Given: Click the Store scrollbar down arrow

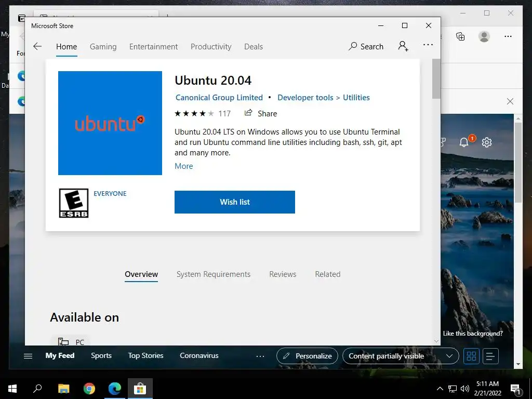Looking at the screenshot, I should tap(436, 341).
